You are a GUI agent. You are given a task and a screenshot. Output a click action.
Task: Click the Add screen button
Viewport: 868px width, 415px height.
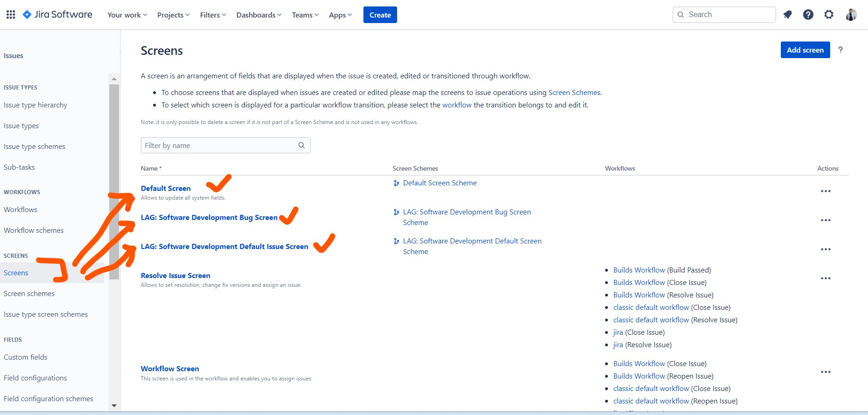pos(805,50)
